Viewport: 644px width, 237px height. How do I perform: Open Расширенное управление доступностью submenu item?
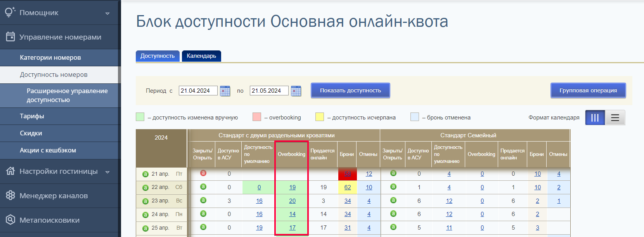[x=67, y=95]
